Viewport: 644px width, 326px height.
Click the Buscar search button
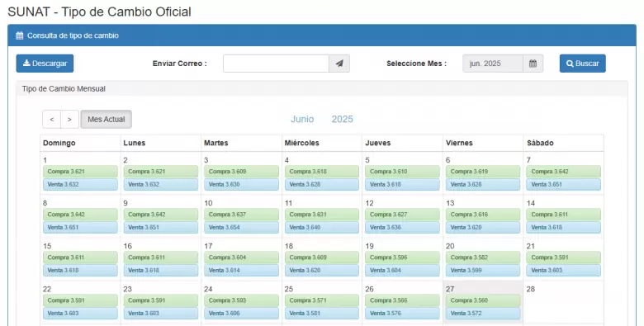coord(582,64)
